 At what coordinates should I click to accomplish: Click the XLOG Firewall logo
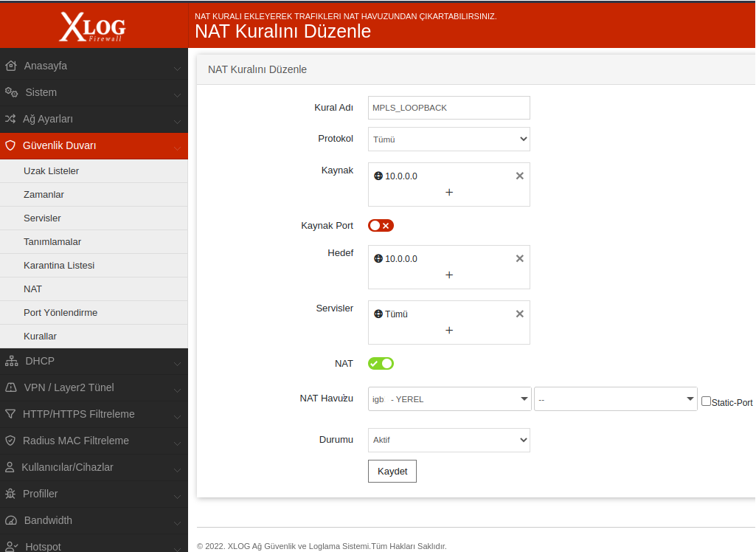point(93,27)
